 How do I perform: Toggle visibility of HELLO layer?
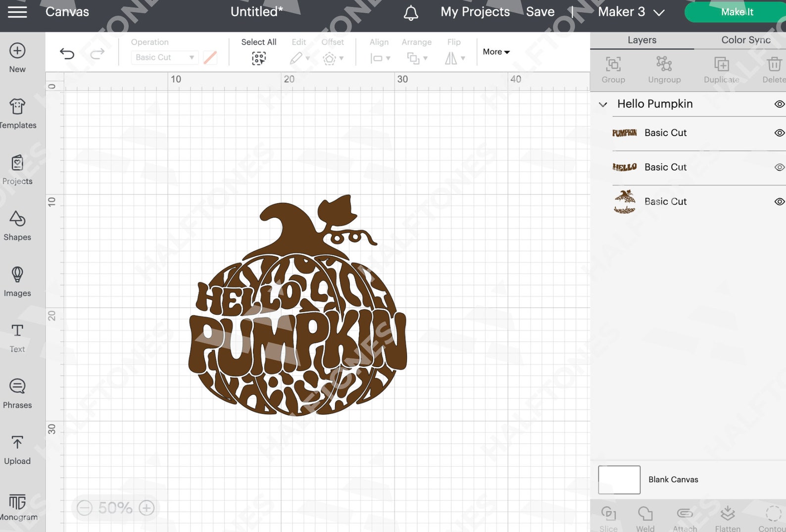780,167
